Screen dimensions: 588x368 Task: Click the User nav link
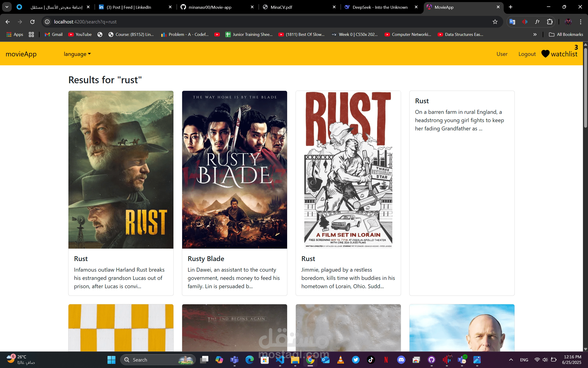click(x=502, y=54)
